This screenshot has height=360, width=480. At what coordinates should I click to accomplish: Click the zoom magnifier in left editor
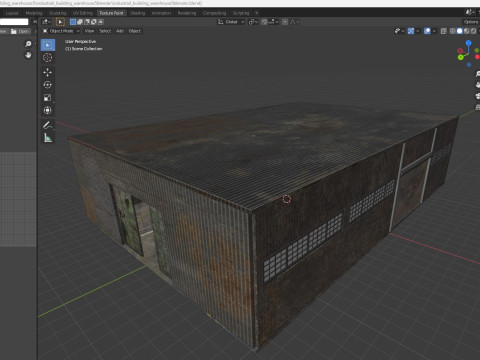tap(28, 44)
